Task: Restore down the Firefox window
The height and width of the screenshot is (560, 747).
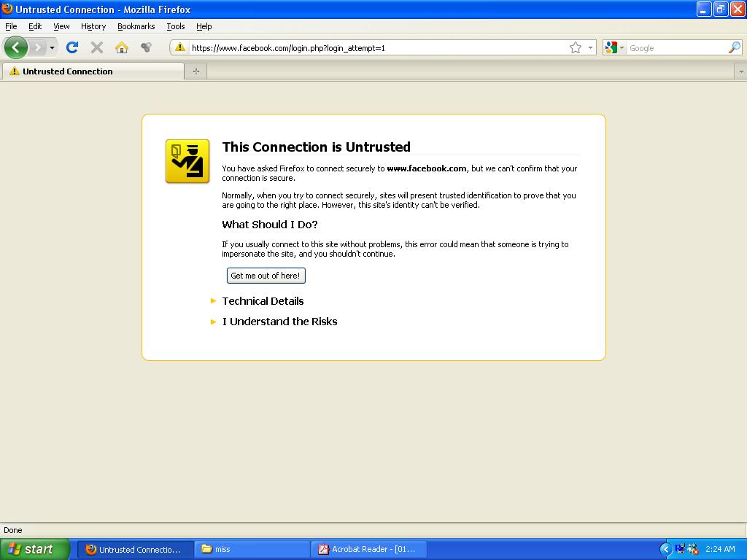Action: pos(721,9)
